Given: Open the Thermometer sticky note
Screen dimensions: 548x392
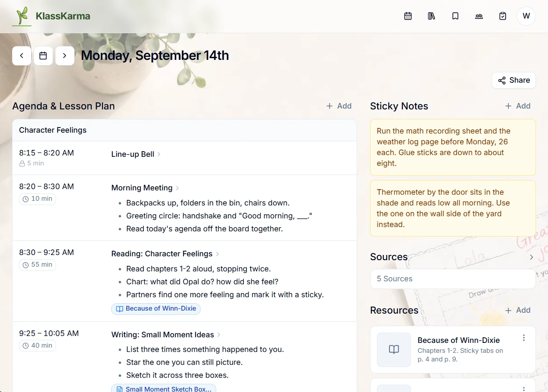Looking at the screenshot, I should click(453, 208).
